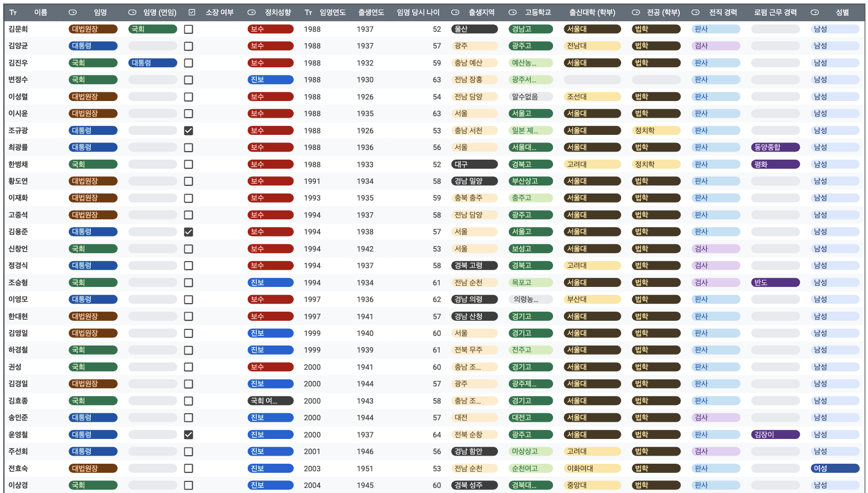
Task: Check the 소장 여부 box for 한대현
Action: [188, 316]
